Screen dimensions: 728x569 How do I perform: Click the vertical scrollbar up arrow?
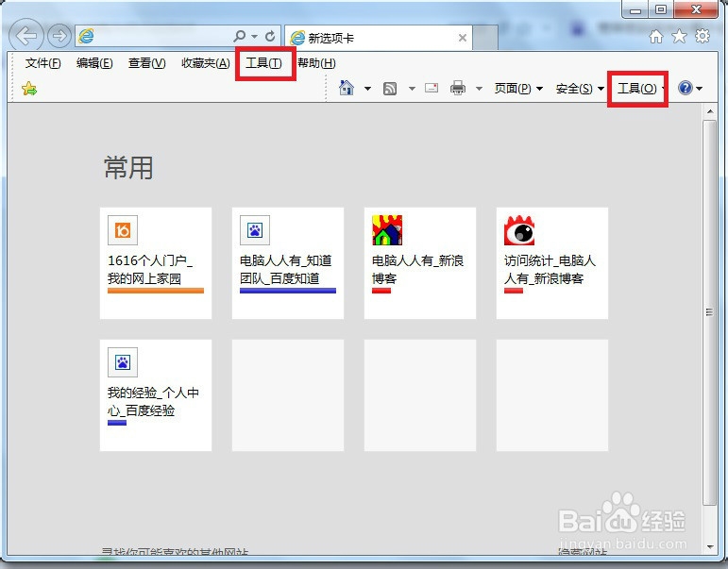pos(709,111)
